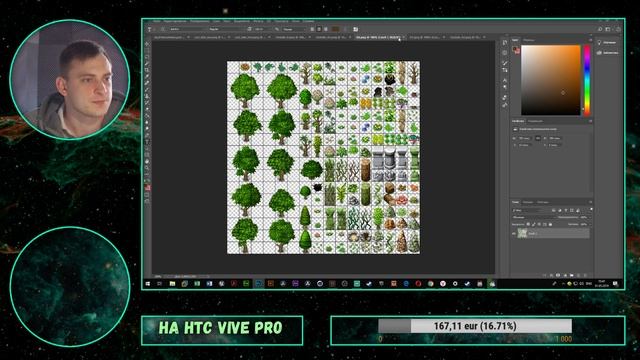Open File Explorer from the taskbar

pyautogui.click(x=172, y=283)
